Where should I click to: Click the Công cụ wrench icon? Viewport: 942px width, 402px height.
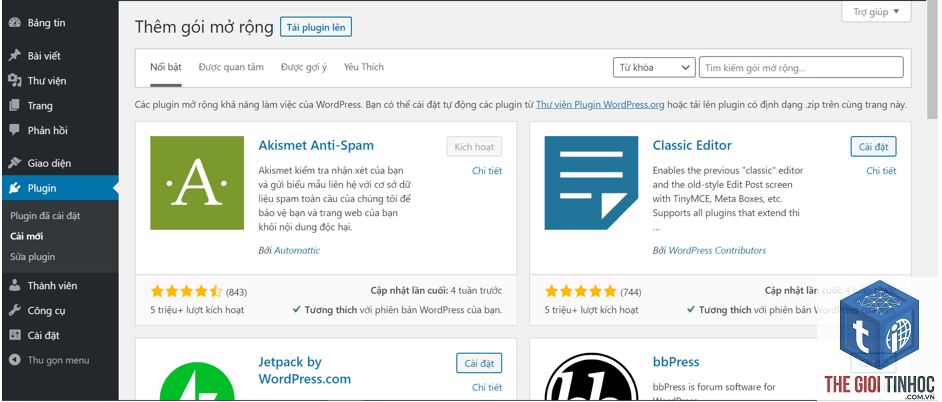click(x=15, y=311)
